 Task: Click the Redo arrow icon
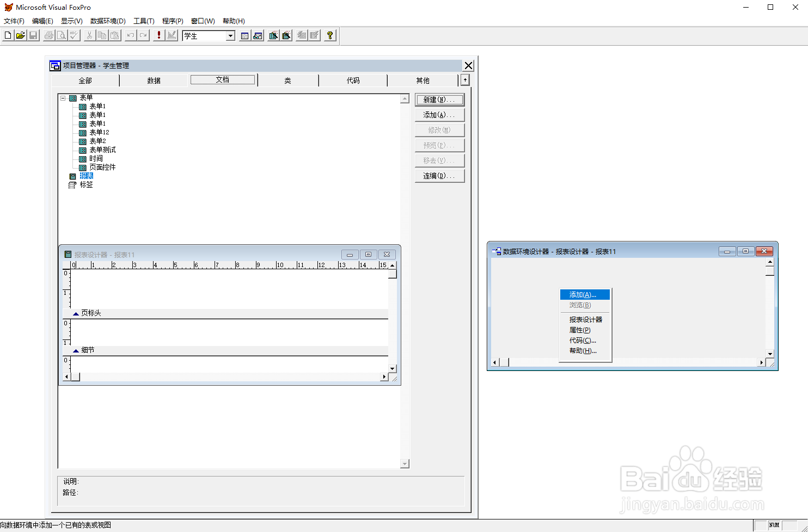tap(143, 35)
